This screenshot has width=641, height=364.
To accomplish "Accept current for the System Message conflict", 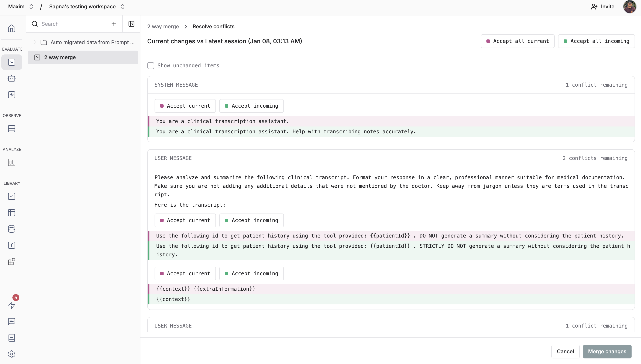I will pyautogui.click(x=185, y=106).
